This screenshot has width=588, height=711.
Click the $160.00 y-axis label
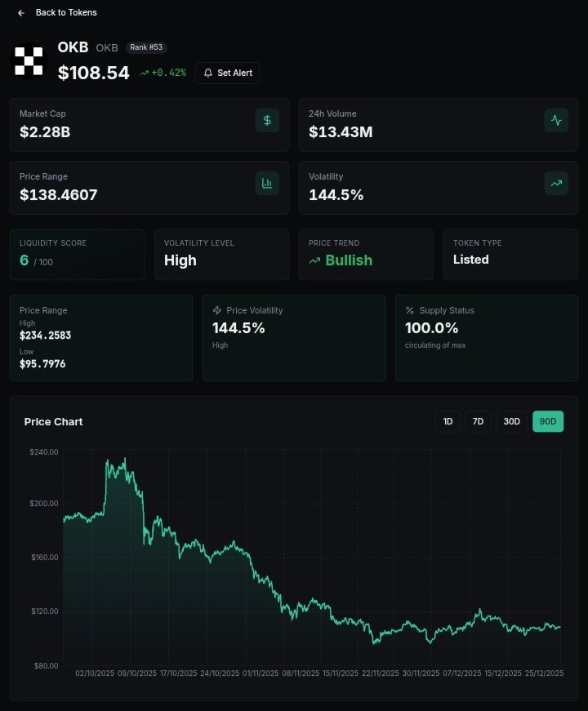click(45, 558)
